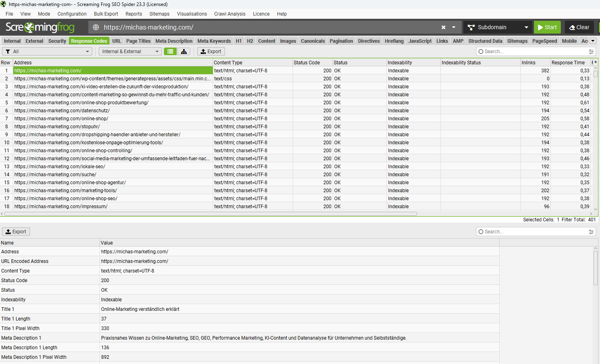600x364 pixels.
Task: Switch to the Security tab
Action: click(x=57, y=41)
